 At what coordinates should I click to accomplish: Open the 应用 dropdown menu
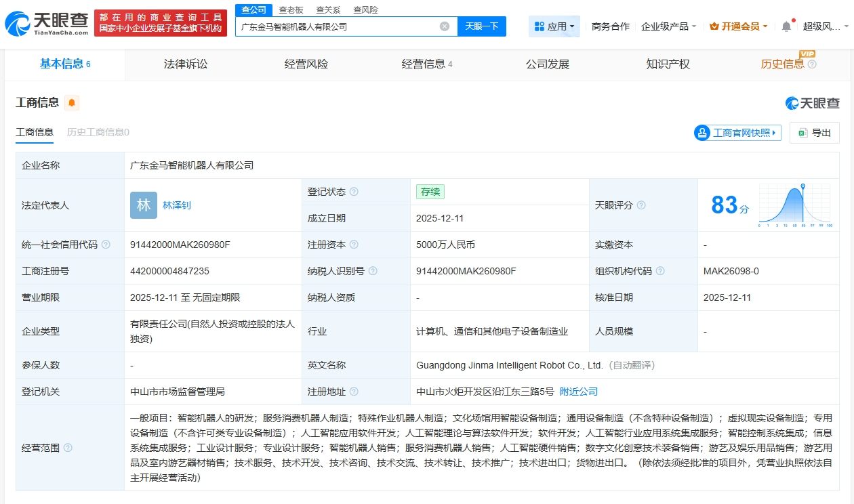[554, 26]
